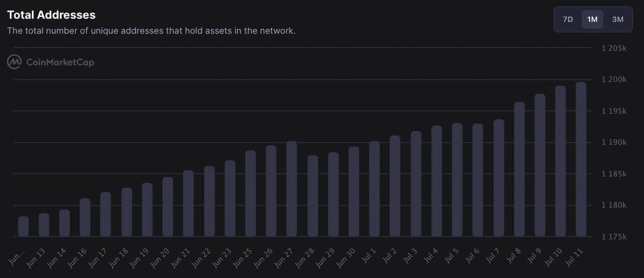
Task: Click the Jun 13 bar
Action: coord(44,225)
